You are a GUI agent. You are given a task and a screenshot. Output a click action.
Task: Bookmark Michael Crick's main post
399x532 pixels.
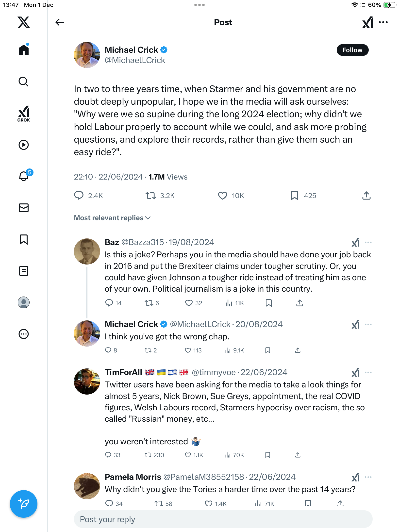[x=295, y=196]
